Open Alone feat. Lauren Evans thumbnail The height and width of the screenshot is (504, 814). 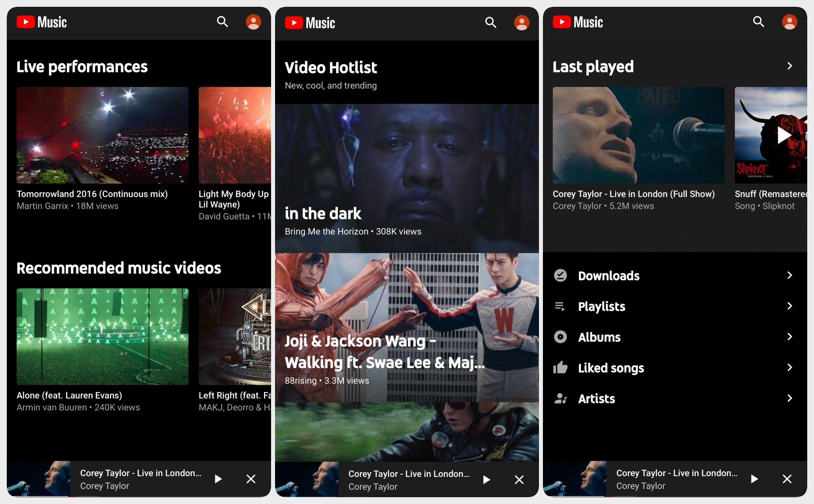pyautogui.click(x=103, y=337)
